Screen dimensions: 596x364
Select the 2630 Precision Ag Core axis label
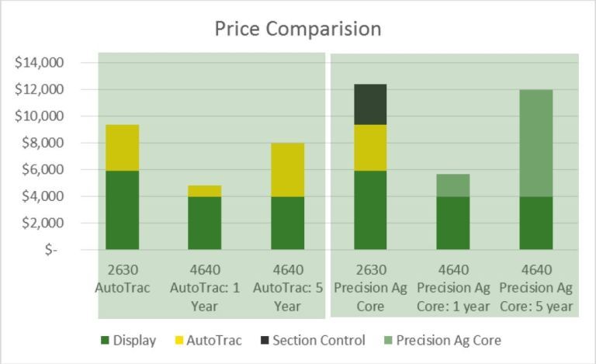pyautogui.click(x=370, y=288)
